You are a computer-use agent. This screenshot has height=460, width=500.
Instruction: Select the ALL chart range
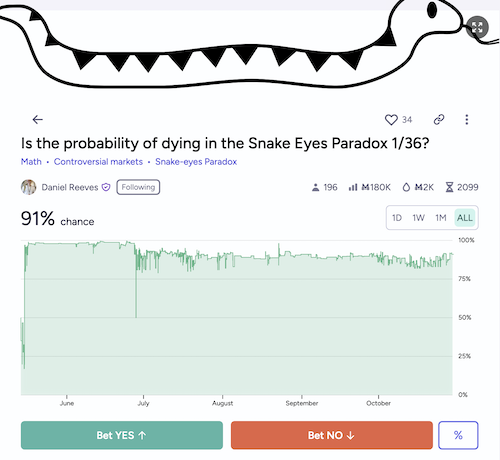click(465, 218)
